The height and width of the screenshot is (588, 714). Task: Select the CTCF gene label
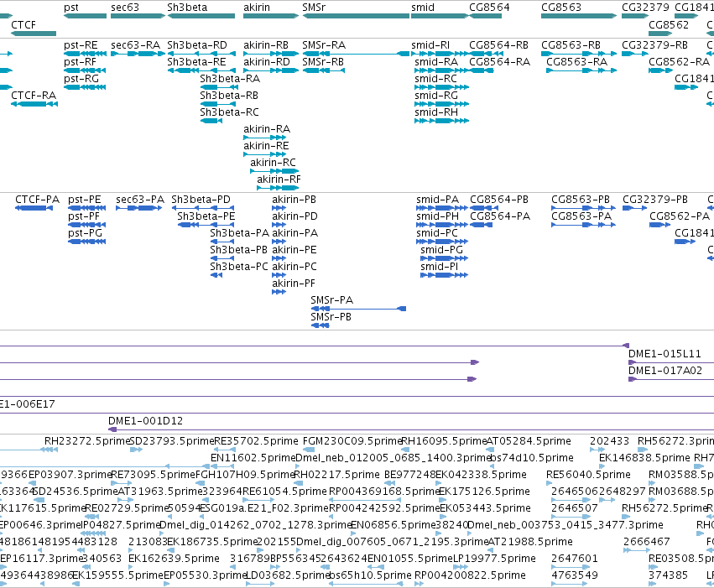[23, 24]
